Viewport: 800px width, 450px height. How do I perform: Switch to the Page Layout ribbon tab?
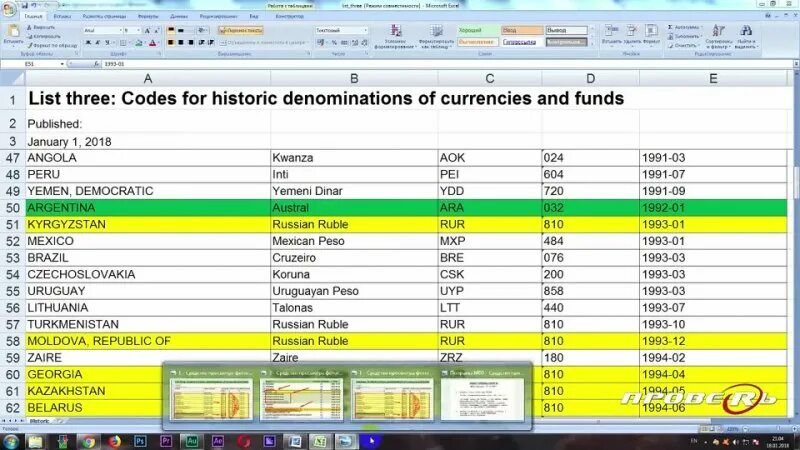[104, 16]
